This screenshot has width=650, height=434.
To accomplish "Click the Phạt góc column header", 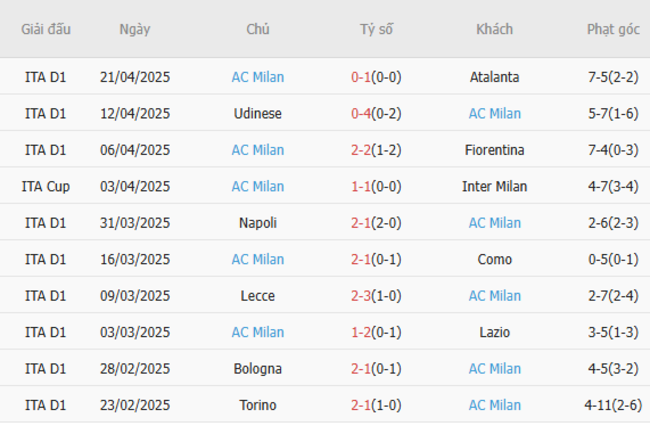I will tap(613, 29).
